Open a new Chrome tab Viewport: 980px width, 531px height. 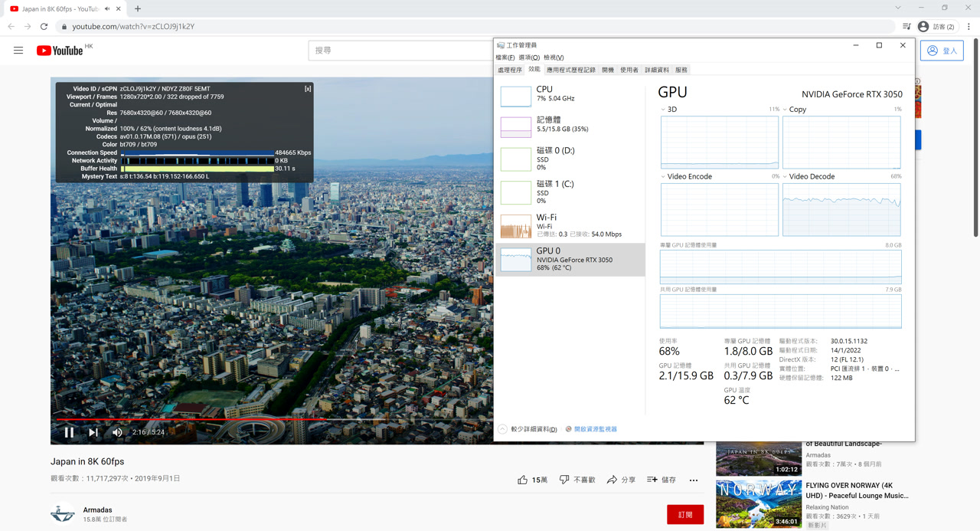[x=138, y=8]
